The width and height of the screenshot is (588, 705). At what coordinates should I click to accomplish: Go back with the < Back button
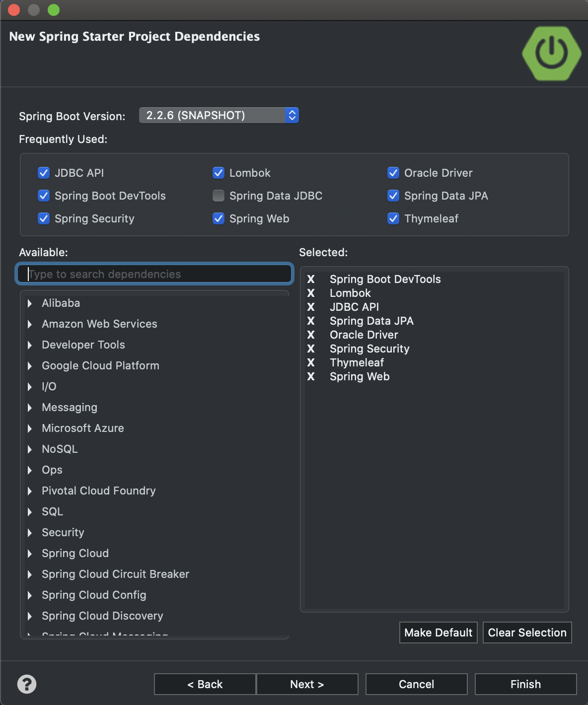pos(205,684)
